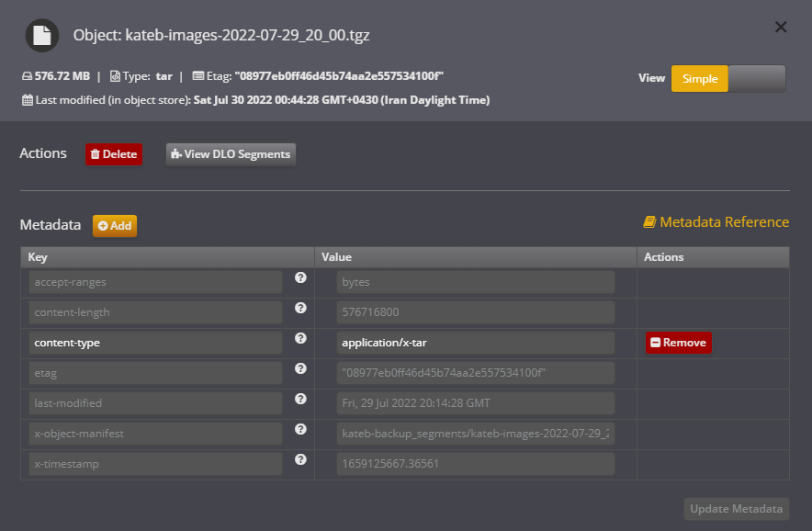Close the object details dialog

click(781, 27)
